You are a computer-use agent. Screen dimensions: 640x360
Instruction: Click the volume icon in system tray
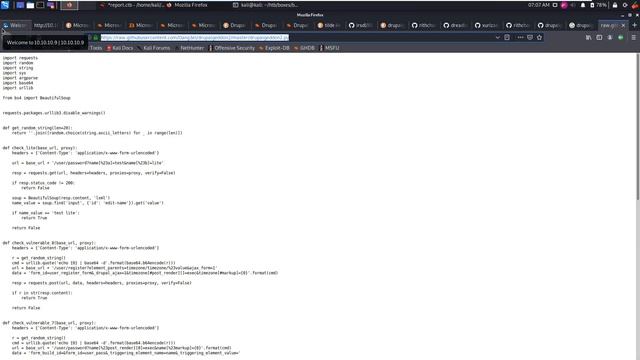[x=573, y=5]
